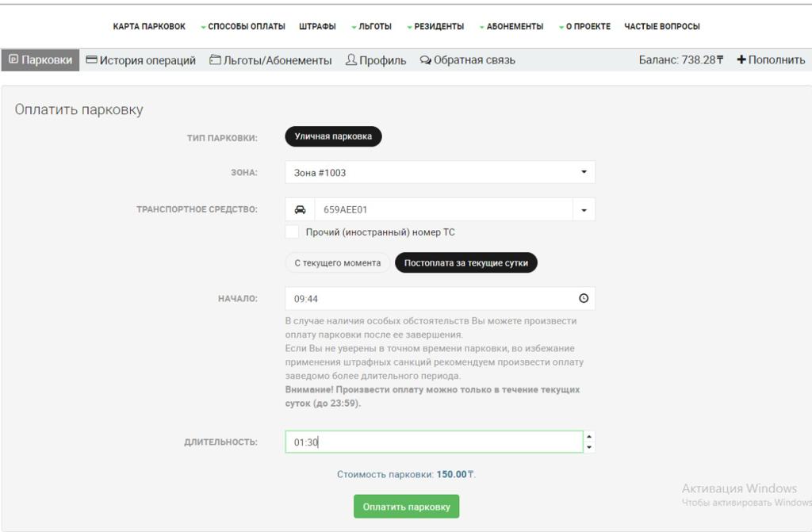Choose the Уличная парковка parking type
This screenshot has height=532, width=812.
(333, 136)
